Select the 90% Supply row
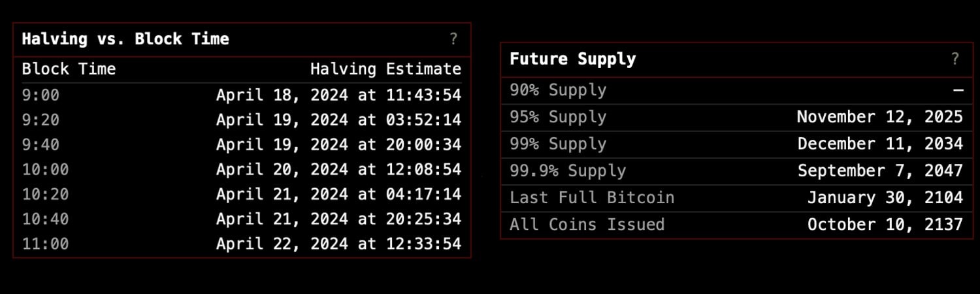The image size is (980, 294). coord(735,91)
